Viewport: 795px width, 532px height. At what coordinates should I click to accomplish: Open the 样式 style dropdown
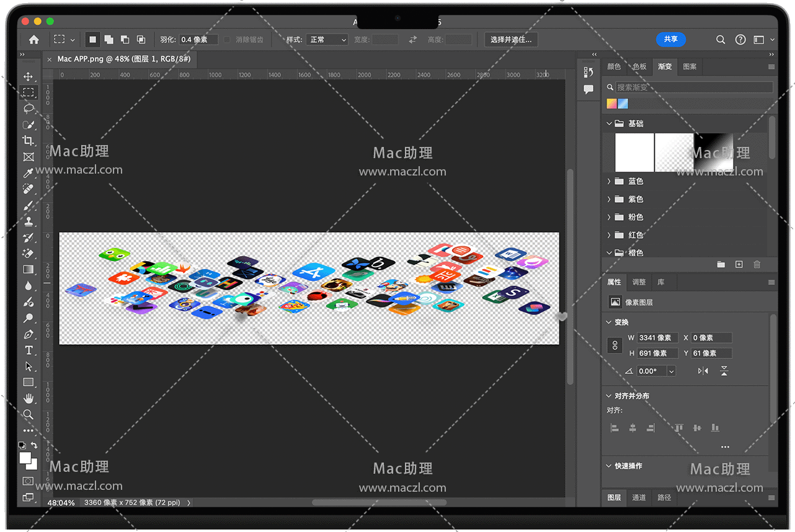click(328, 40)
